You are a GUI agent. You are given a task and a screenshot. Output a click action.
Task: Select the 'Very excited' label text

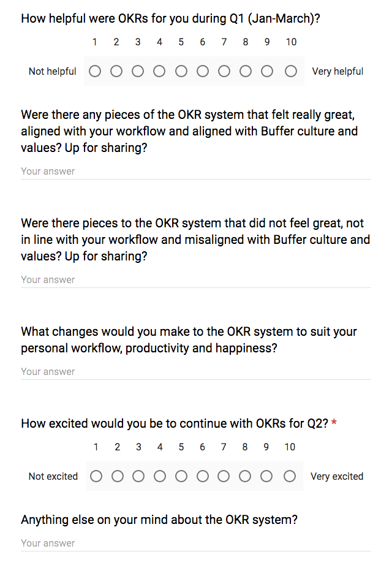[336, 476]
